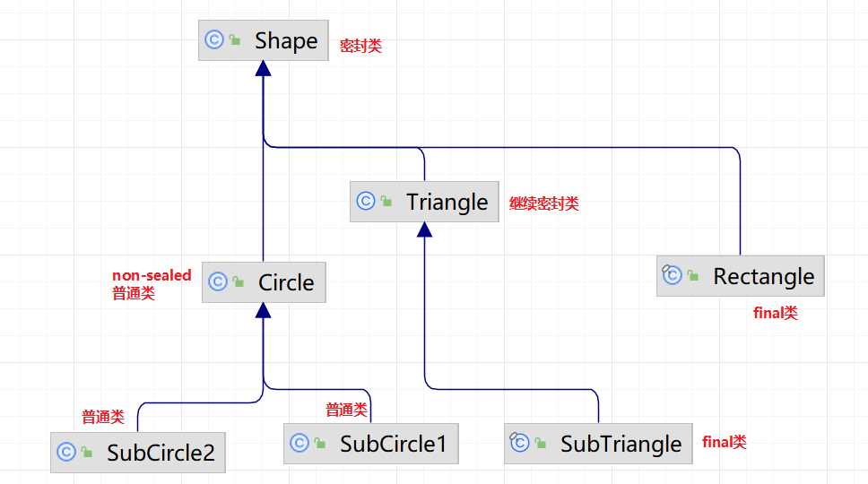Select the Circle class node
The width and height of the screenshot is (868, 484).
[x=264, y=282]
